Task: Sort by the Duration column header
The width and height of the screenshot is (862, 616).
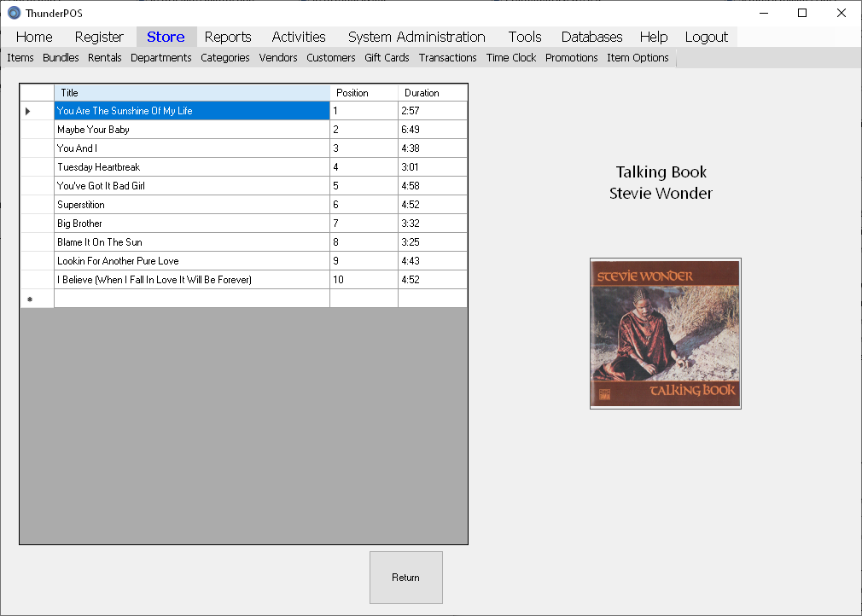Action: coord(432,92)
